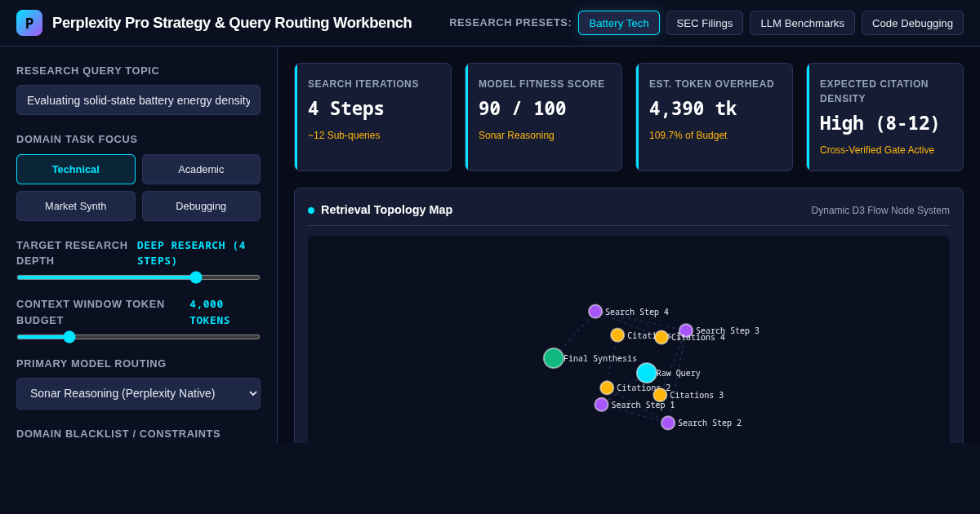Click the cyan dot beside Retrieval Topology Map

click(x=311, y=210)
